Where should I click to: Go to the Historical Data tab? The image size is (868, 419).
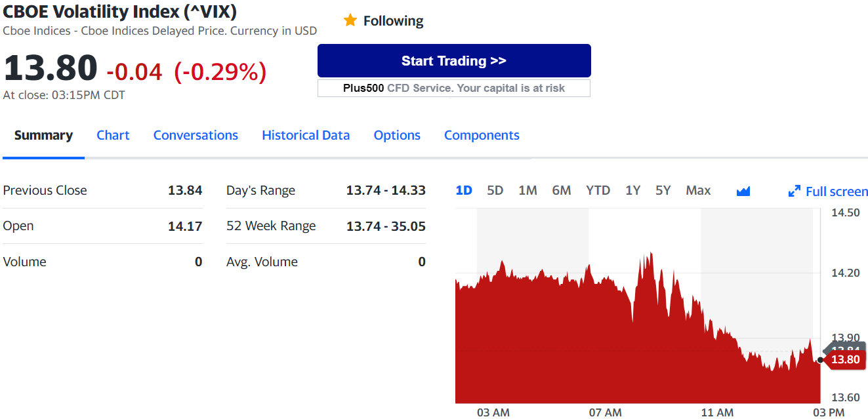click(x=306, y=135)
